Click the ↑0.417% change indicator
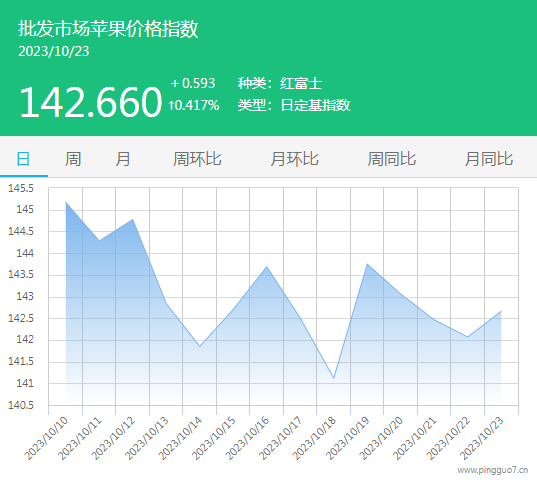Viewport: 537px width, 482px height. [193, 105]
